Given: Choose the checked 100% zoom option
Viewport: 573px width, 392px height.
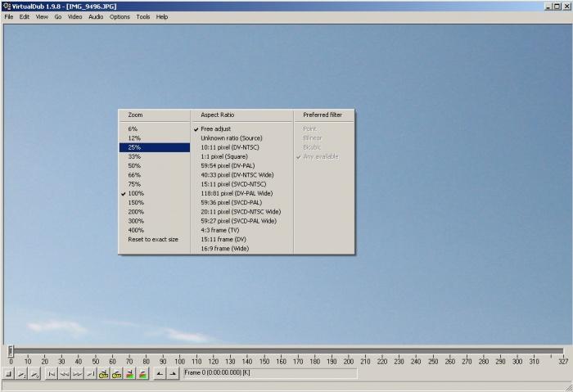Looking at the screenshot, I should click(135, 193).
